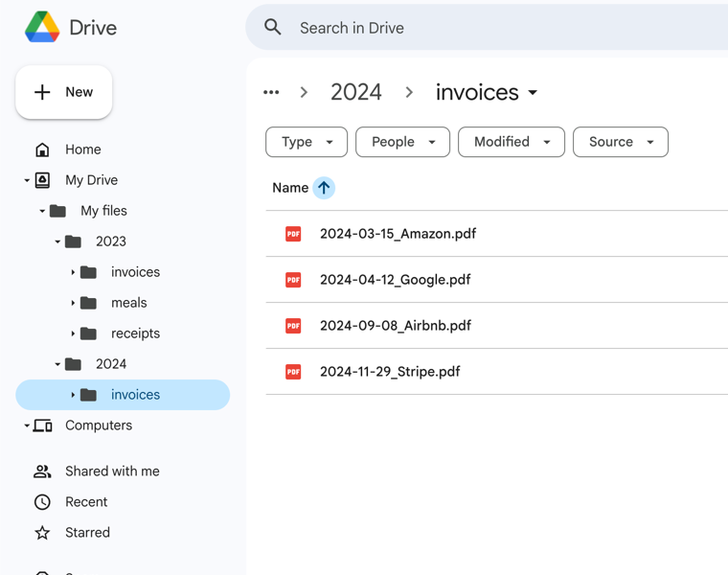
Task: Open the People filter dropdown
Action: [x=402, y=142]
